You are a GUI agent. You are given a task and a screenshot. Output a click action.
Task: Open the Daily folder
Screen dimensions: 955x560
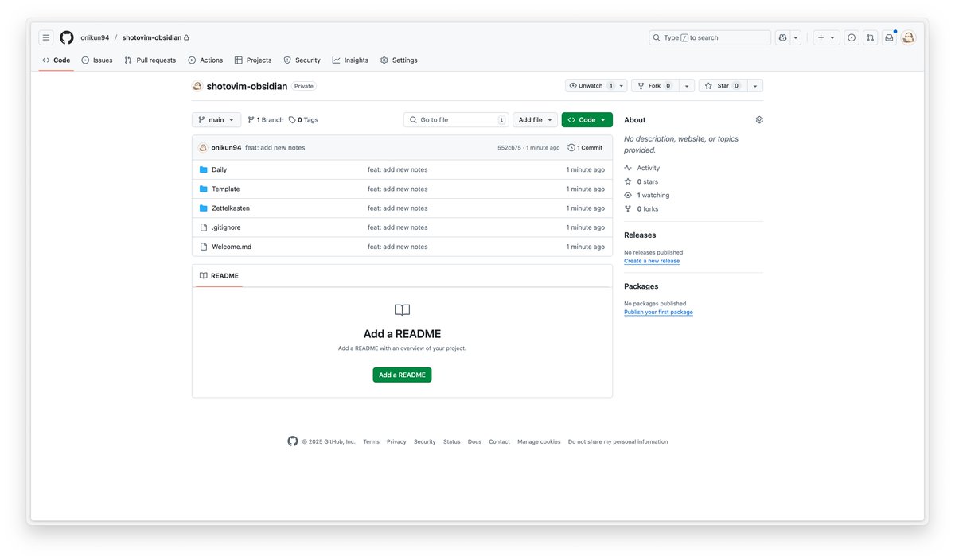point(220,170)
